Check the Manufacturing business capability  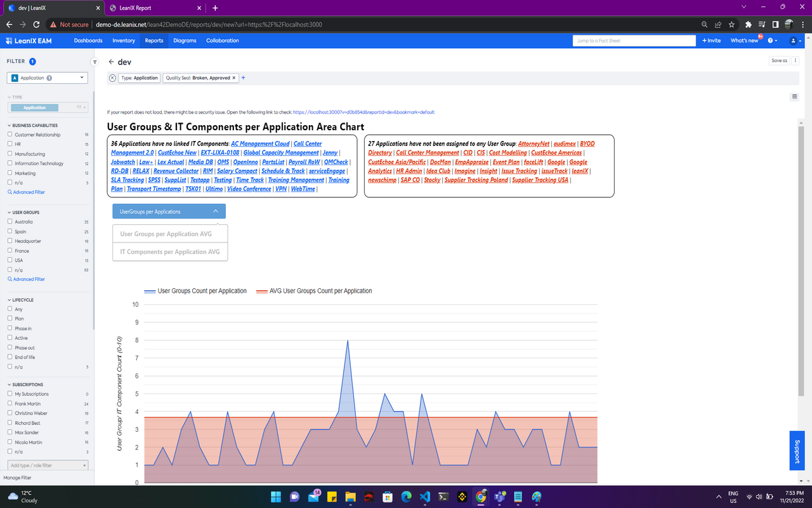[10, 154]
